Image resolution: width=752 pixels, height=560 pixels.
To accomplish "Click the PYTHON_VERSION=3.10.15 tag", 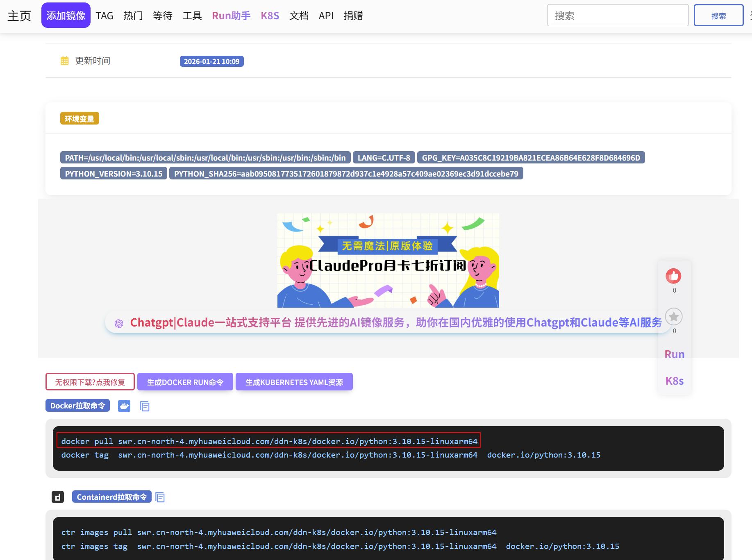I will click(x=114, y=173).
